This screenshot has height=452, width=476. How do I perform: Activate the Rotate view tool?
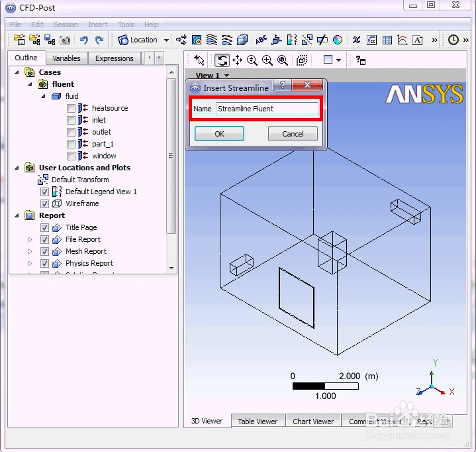click(222, 60)
